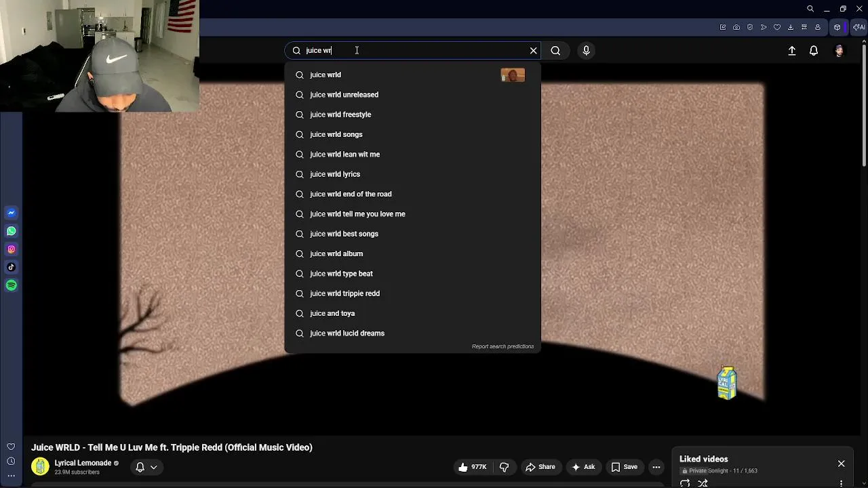Choose 'juice and toya' suggestion

click(412, 313)
